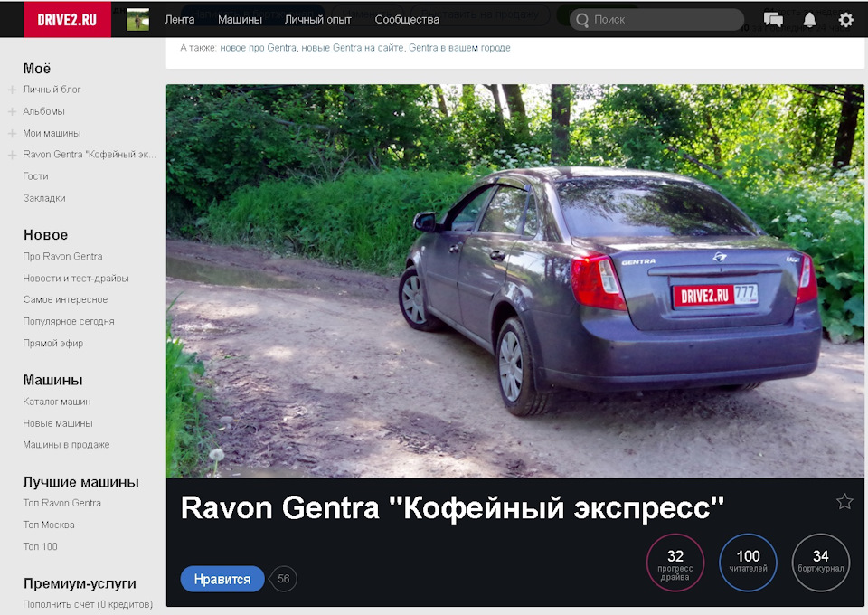This screenshot has height=615, width=868.
Task: Open the Сообщества menu
Action: pyautogui.click(x=406, y=18)
